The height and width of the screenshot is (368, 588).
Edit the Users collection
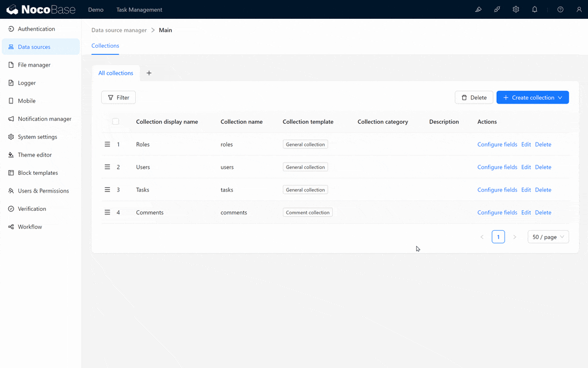pyautogui.click(x=526, y=167)
